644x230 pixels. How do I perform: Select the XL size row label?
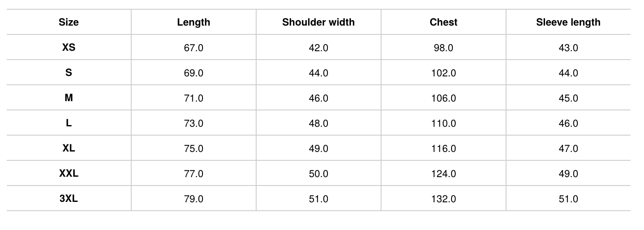click(69, 148)
